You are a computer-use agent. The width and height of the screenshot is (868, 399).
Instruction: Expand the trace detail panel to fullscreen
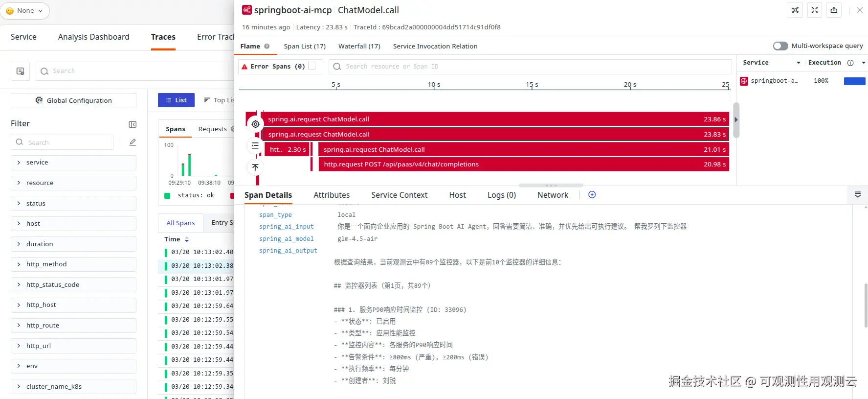point(815,10)
